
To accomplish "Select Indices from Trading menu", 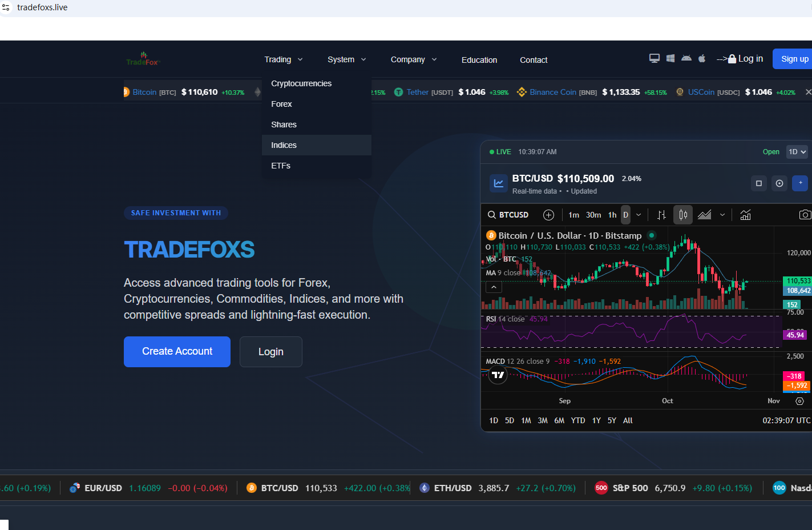I will coord(317,145).
